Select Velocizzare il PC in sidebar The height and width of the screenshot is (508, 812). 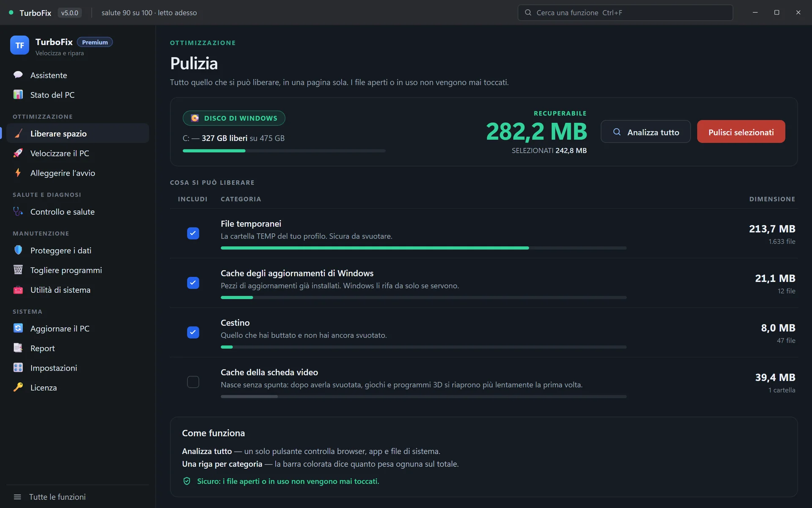pyautogui.click(x=78, y=153)
